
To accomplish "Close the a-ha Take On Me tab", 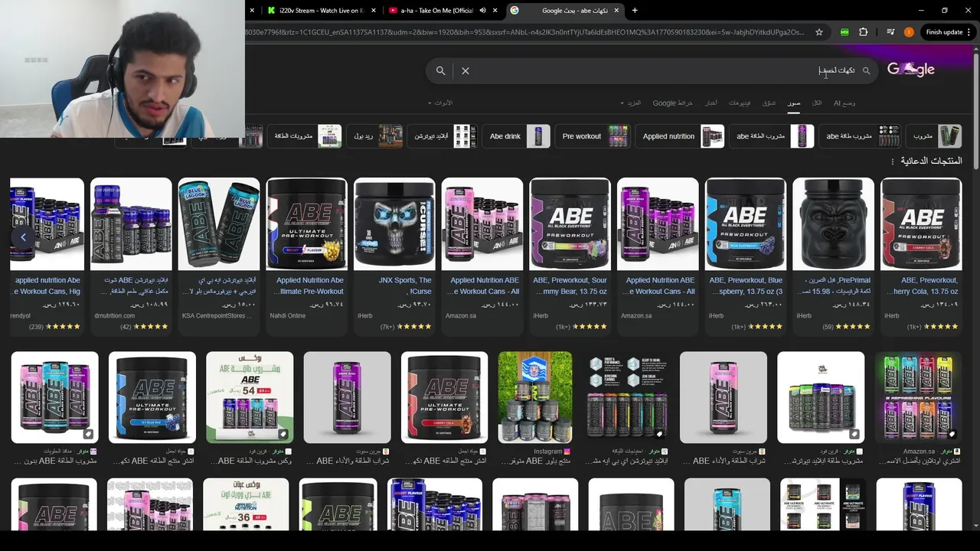I will coord(495,10).
